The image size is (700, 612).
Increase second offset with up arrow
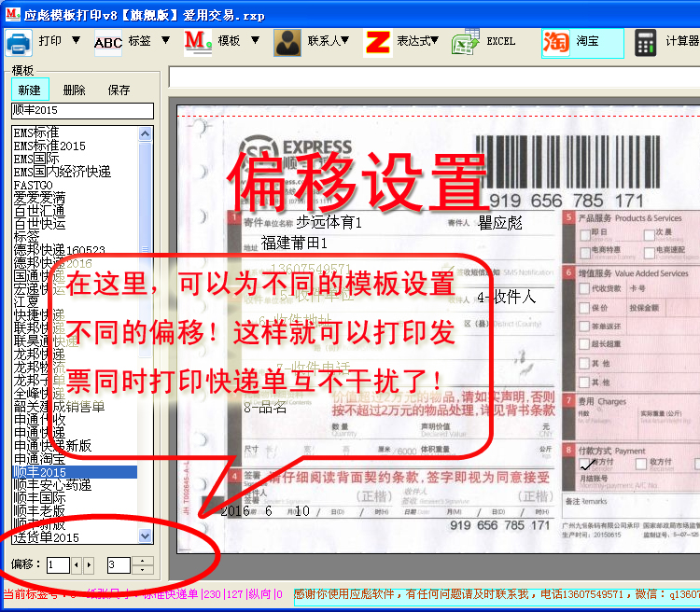[143, 561]
